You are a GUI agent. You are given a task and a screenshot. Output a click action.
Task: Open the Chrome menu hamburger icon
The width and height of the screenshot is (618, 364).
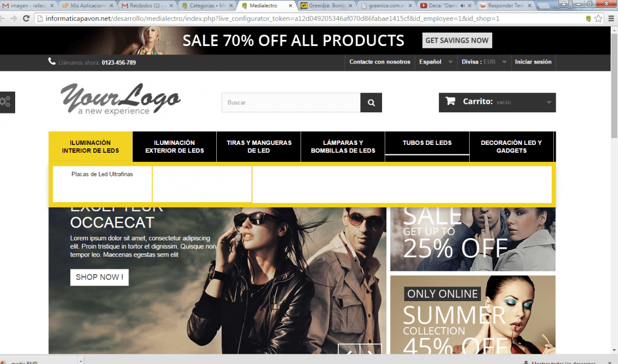[611, 19]
